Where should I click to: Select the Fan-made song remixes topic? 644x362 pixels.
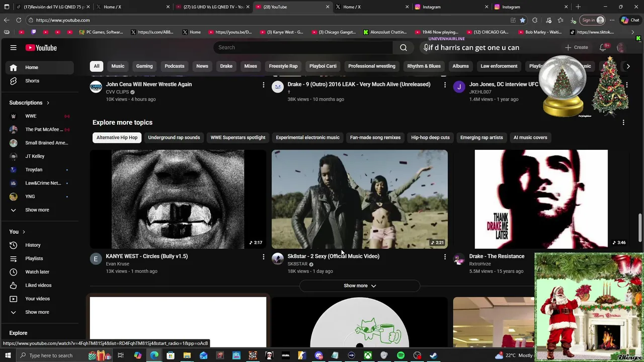375,137
